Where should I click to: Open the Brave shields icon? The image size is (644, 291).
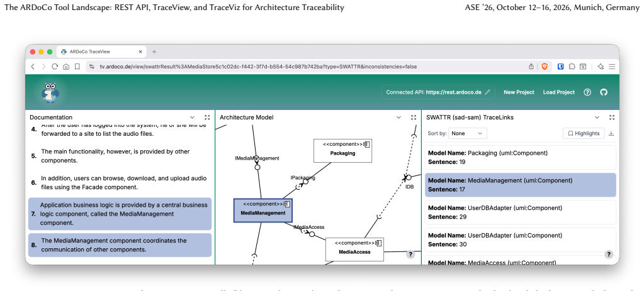coord(545,67)
